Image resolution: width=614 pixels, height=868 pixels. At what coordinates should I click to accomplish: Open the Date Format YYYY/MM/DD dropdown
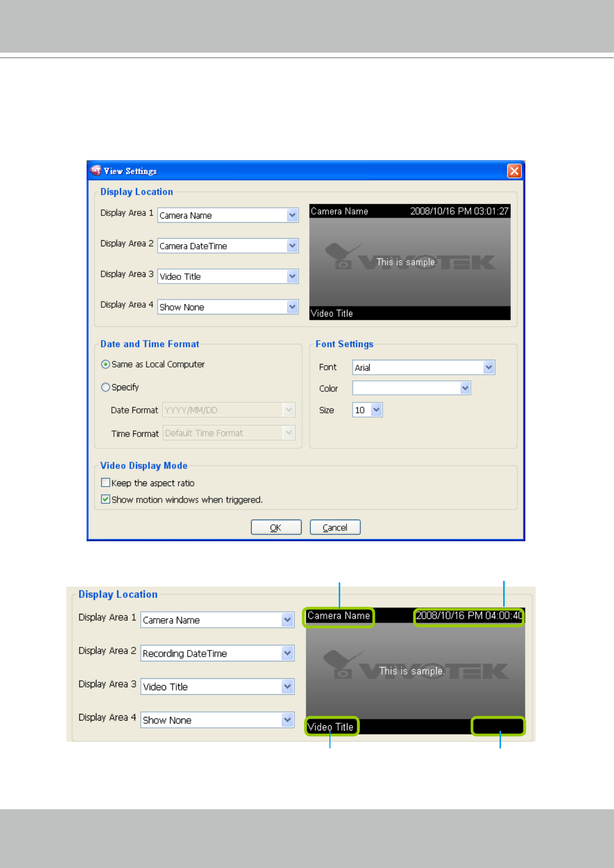[x=229, y=410]
